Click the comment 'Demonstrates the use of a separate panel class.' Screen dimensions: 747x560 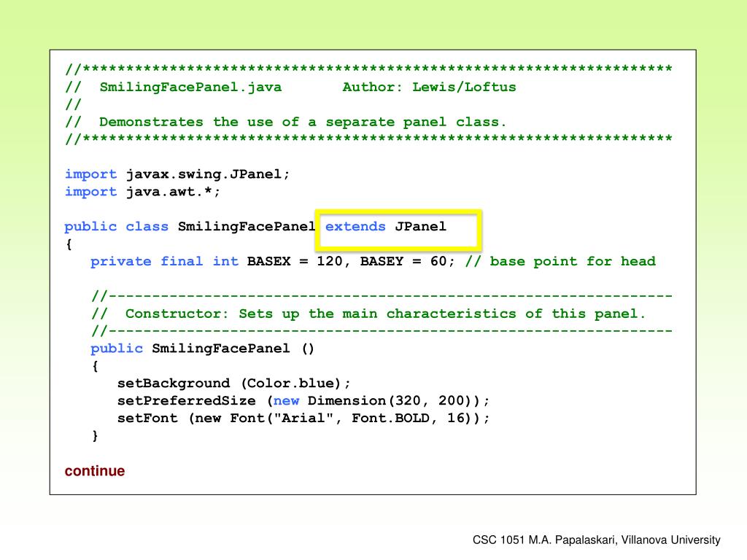pyautogui.click(x=303, y=122)
